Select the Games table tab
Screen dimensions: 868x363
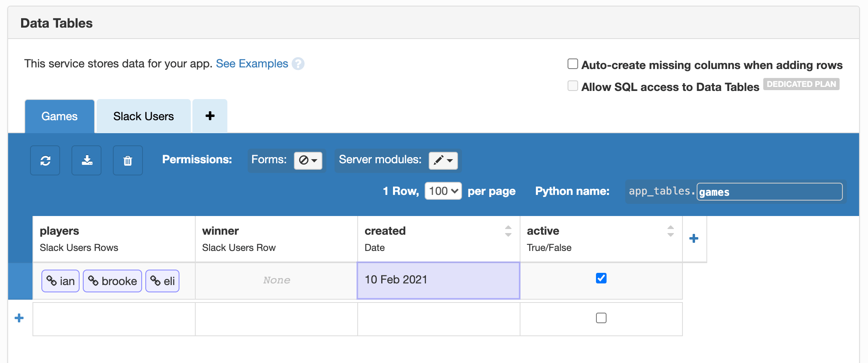pos(59,116)
